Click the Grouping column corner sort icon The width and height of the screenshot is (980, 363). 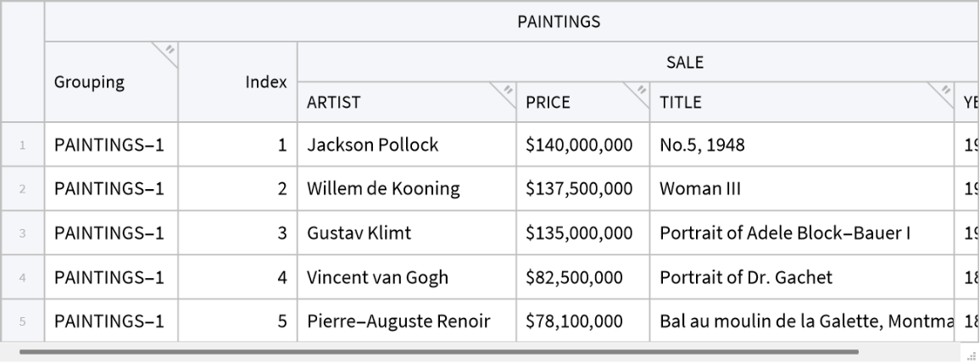pyautogui.click(x=169, y=50)
